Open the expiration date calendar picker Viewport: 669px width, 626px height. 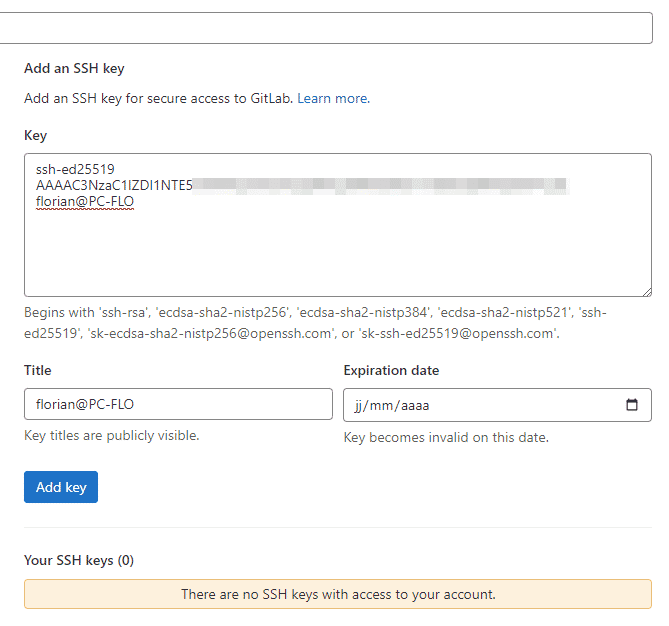click(631, 405)
